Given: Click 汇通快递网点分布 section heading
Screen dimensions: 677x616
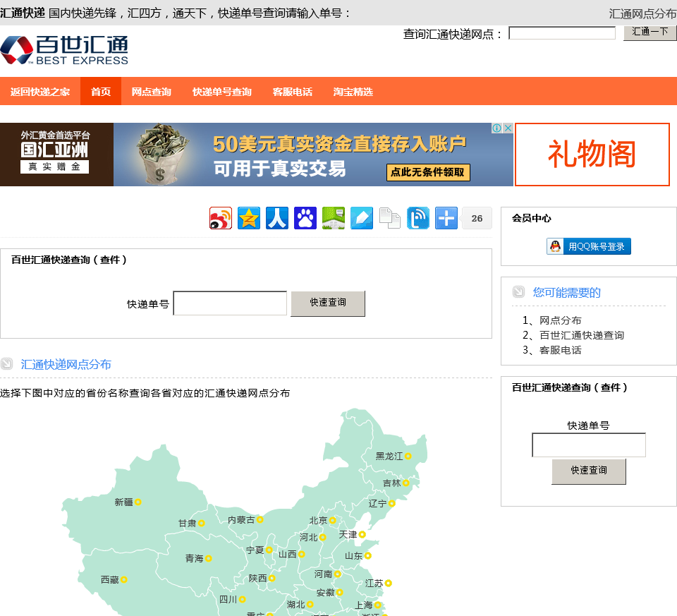Looking at the screenshot, I should [x=66, y=365].
